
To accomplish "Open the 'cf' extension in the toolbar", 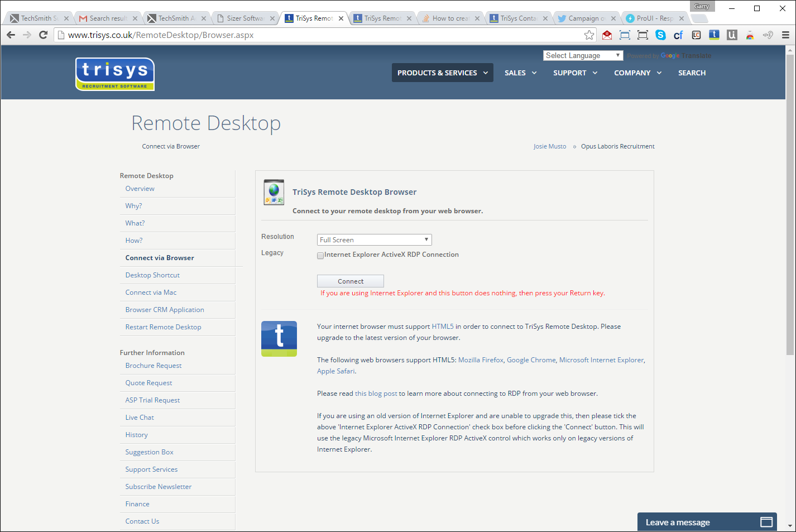I will (x=678, y=35).
